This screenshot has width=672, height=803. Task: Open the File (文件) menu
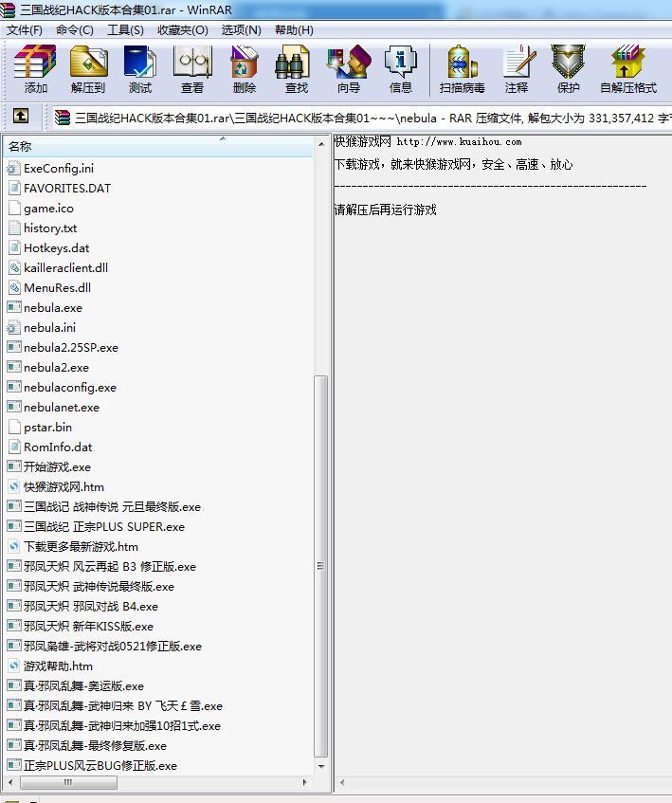click(25, 29)
